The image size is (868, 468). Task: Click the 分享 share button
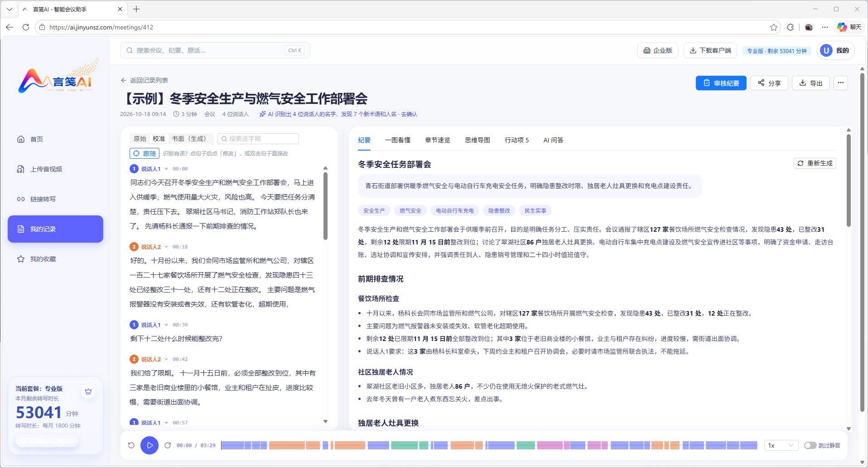769,83
